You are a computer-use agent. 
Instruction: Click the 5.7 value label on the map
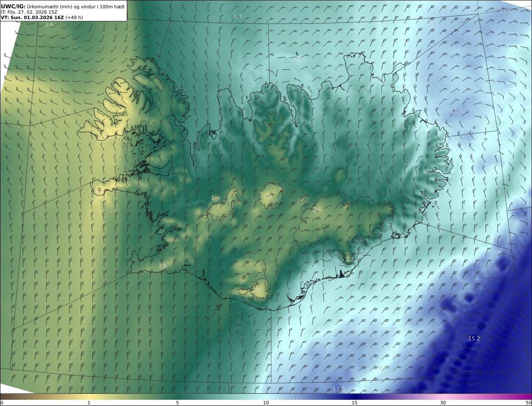point(406,128)
